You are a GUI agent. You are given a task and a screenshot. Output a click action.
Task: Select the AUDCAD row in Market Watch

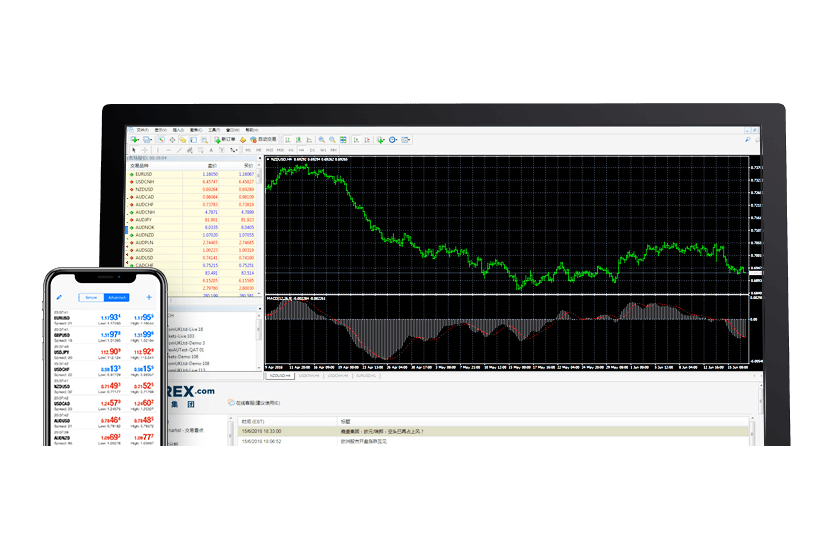tap(193, 197)
